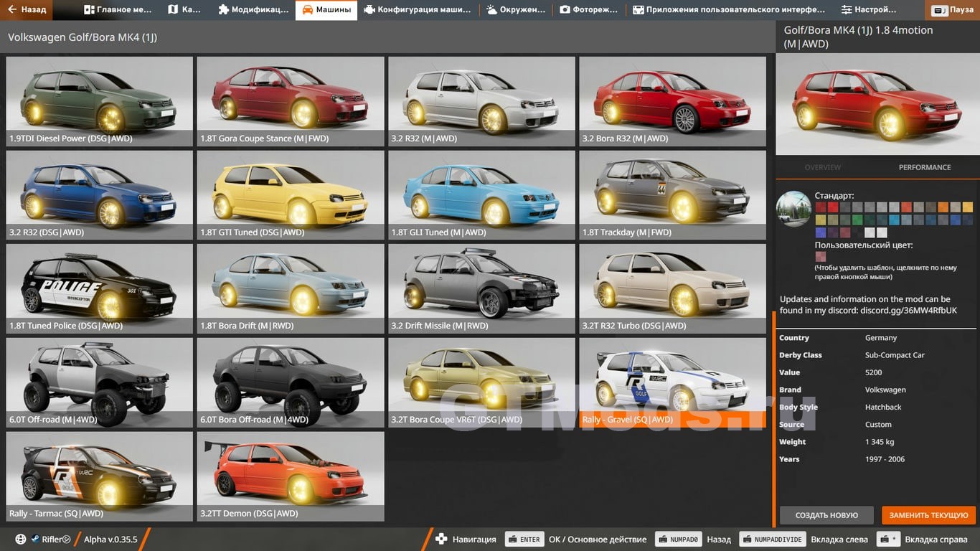The image size is (980, 551).
Task: Select the 1.8T GLI Tuned configuration
Action: coord(481,195)
